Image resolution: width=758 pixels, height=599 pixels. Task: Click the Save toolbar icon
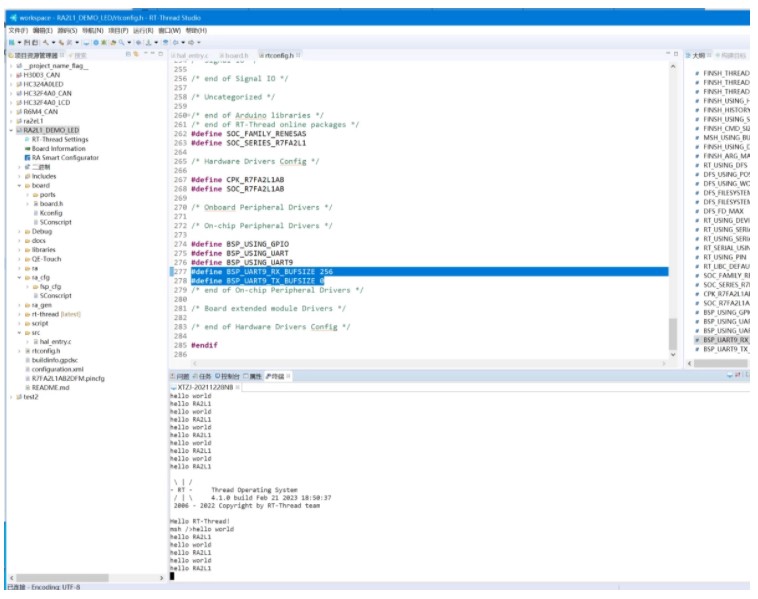click(x=27, y=43)
